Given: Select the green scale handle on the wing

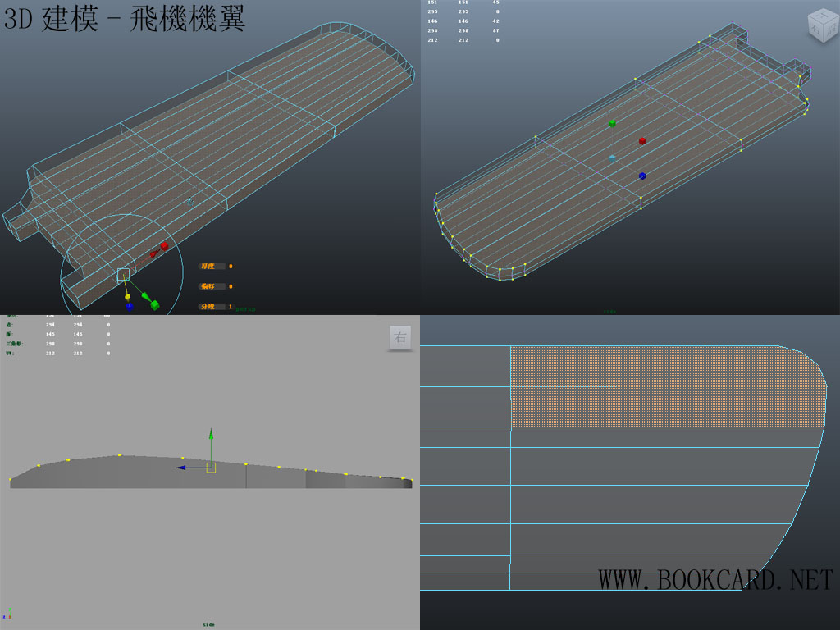Looking at the screenshot, I should click(612, 123).
